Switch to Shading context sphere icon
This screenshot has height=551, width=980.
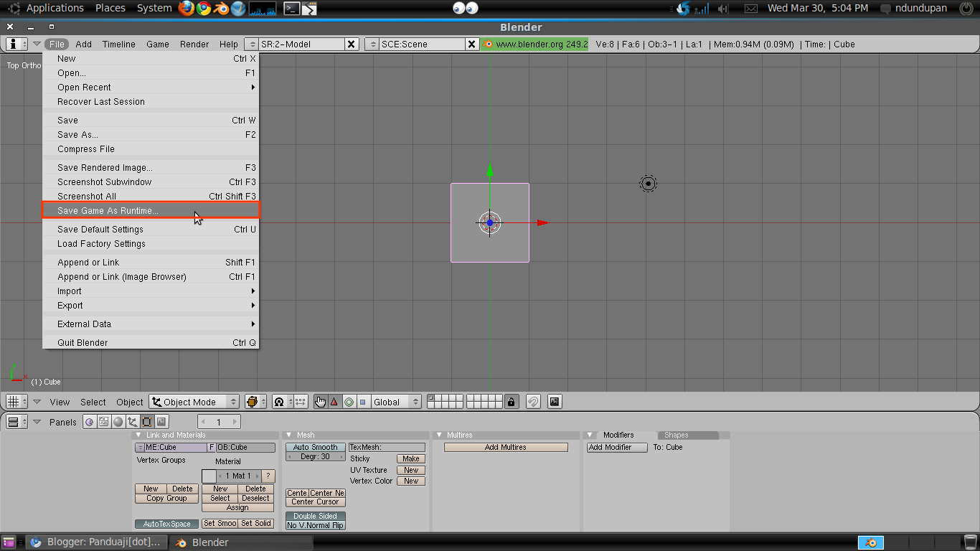[x=118, y=422]
